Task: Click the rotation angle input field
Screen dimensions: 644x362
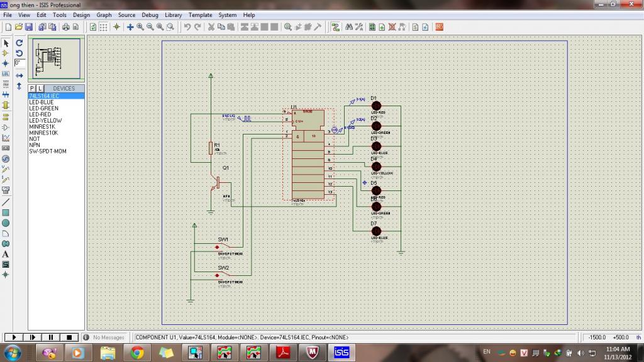Action: pyautogui.click(x=19, y=63)
